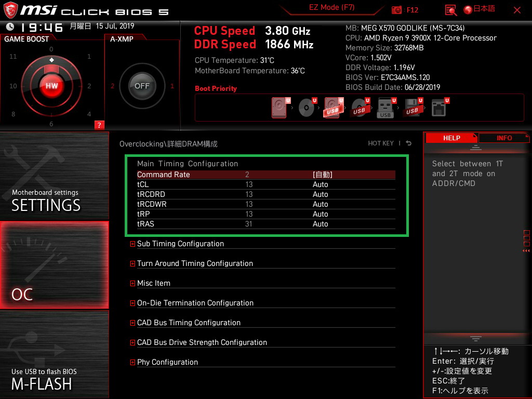Image resolution: width=532 pixels, height=399 pixels.
Task: Toggle the GAME BOOST HW knob
Action: point(51,86)
